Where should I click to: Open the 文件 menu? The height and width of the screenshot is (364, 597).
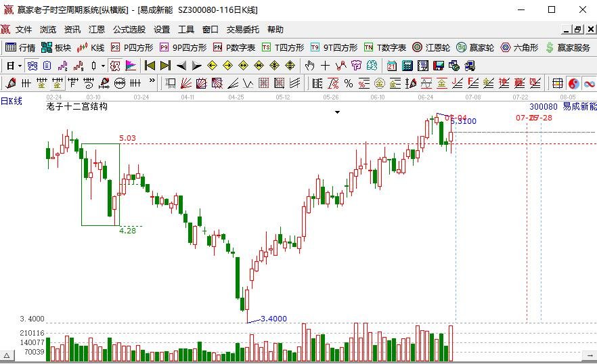click(x=24, y=29)
